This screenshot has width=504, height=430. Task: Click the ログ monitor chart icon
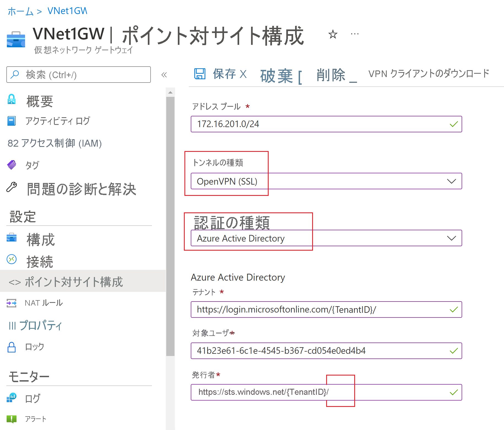[12, 398]
